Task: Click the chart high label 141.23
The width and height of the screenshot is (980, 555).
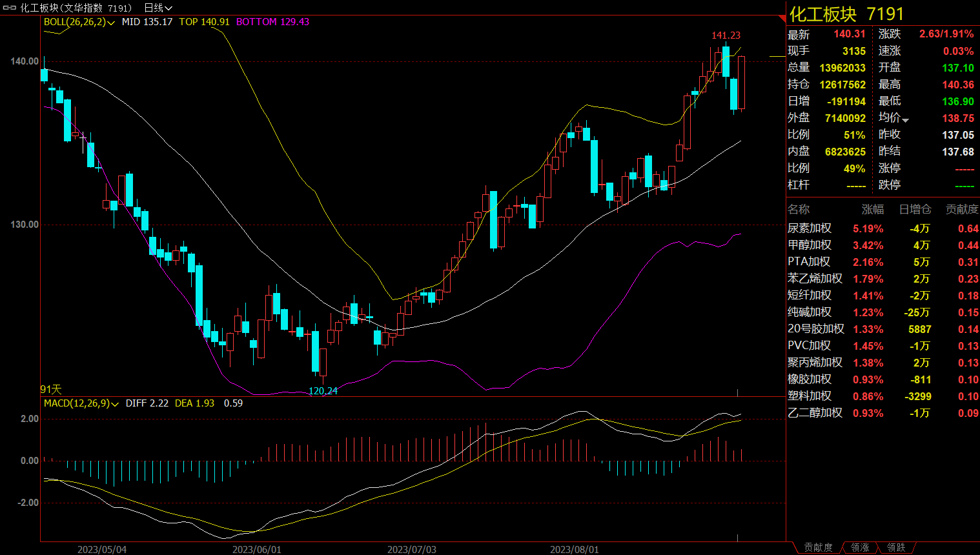Action: (726, 35)
